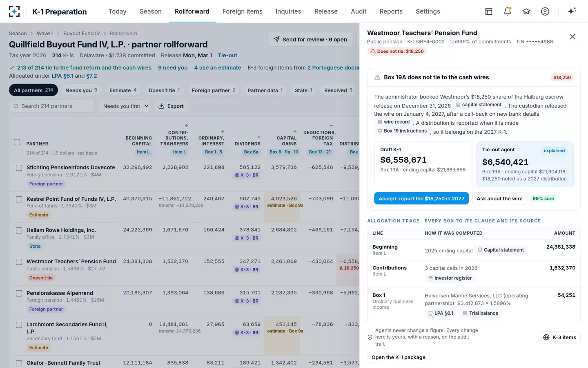The image size is (588, 368).
Task: Select the Pensionskasse Alpenrand checkbox
Action: (19, 293)
